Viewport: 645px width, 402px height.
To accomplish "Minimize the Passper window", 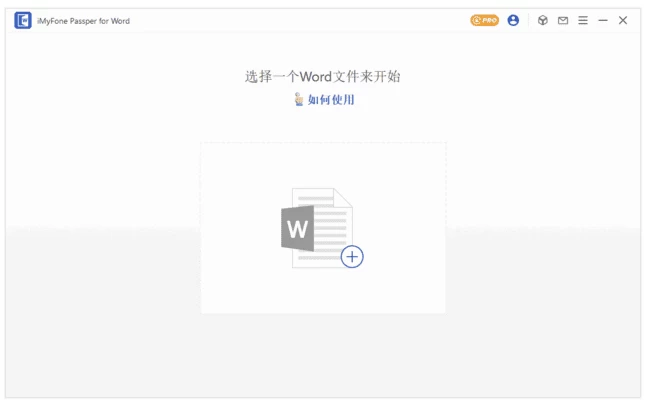I will tap(603, 20).
